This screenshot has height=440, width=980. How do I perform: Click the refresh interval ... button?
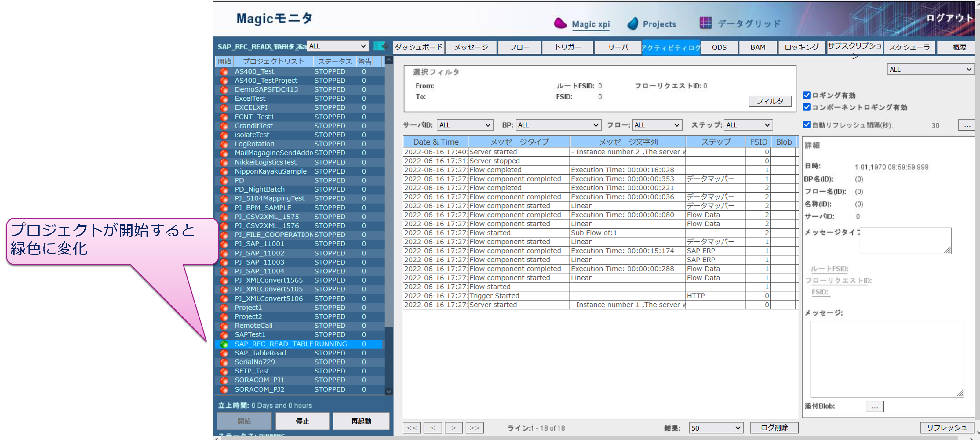tap(967, 125)
